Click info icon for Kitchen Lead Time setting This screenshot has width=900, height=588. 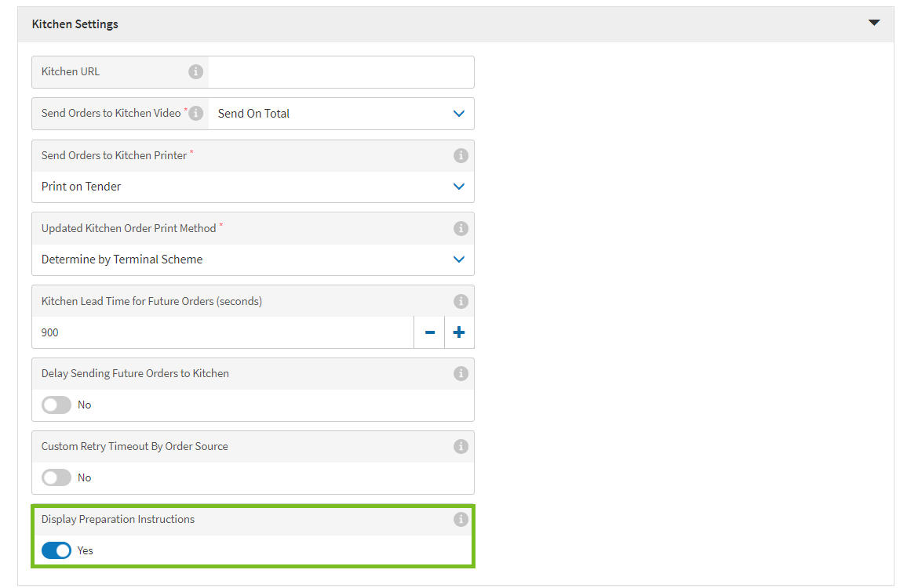(x=461, y=301)
